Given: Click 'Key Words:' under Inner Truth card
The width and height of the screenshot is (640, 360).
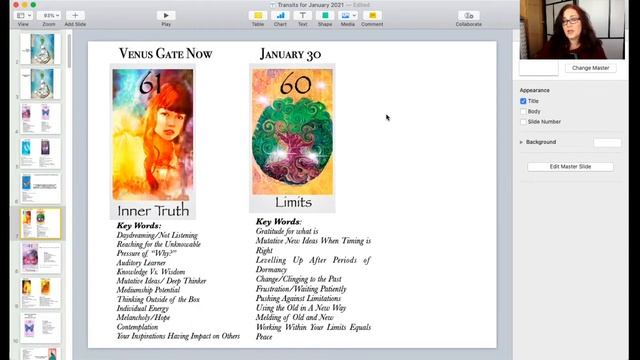Looking at the screenshot, I should tap(139, 226).
